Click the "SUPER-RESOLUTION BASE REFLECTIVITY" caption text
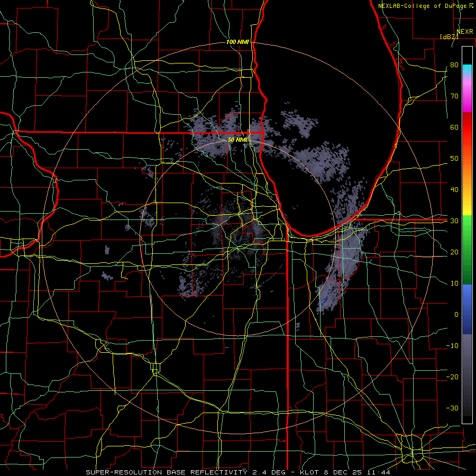This screenshot has width=476, height=476. [x=167, y=472]
